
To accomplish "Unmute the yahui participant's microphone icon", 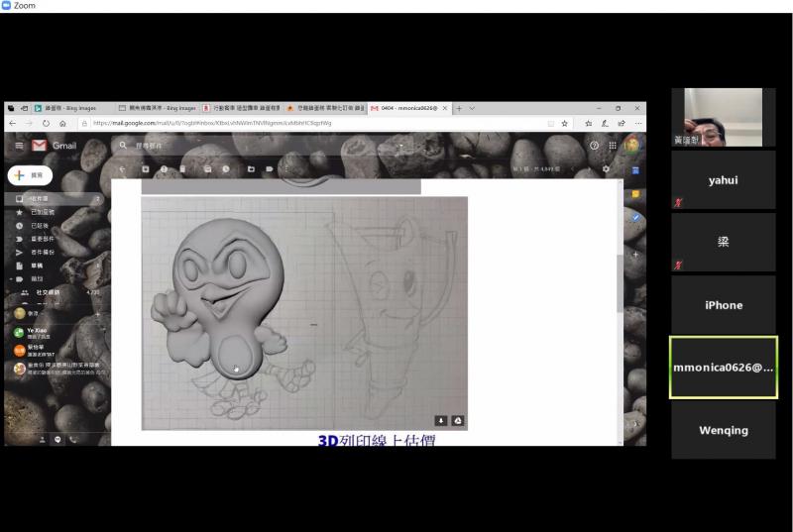I will coord(678,202).
